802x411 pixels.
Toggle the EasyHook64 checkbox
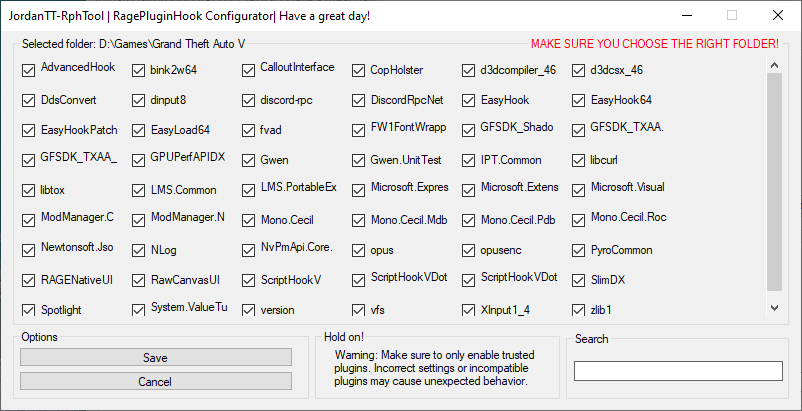coord(579,100)
